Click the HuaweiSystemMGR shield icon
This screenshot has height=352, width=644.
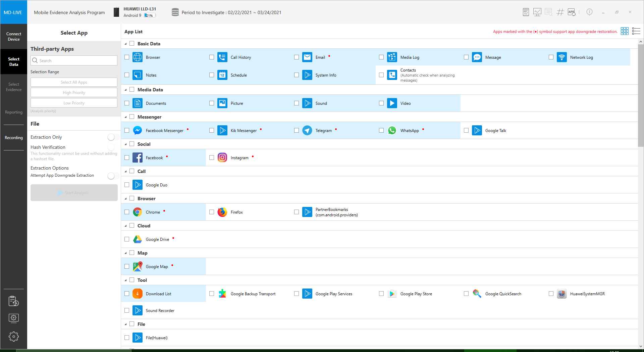562,294
